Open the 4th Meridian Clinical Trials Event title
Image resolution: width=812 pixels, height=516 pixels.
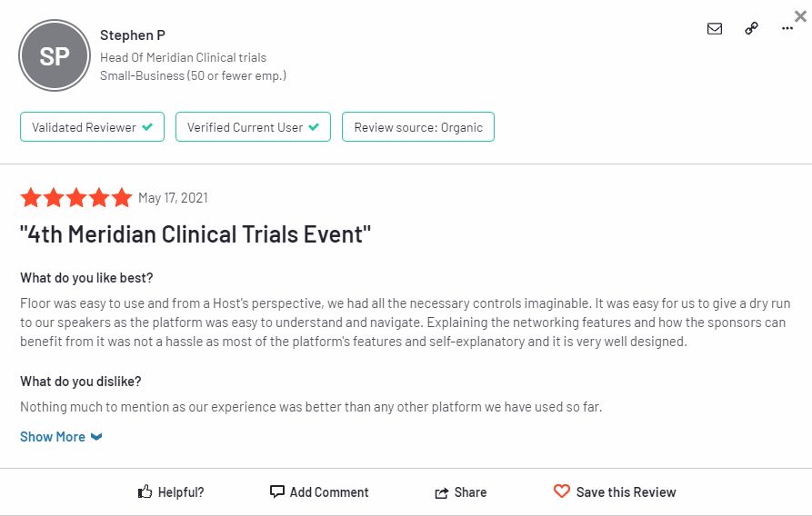pos(195,234)
